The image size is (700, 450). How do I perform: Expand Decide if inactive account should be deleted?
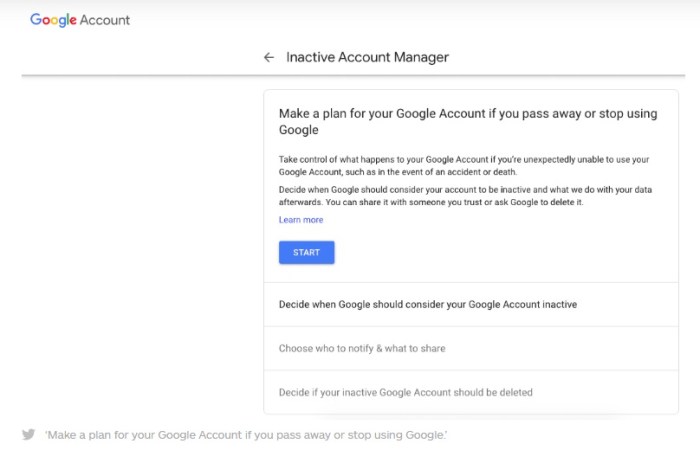[405, 392]
